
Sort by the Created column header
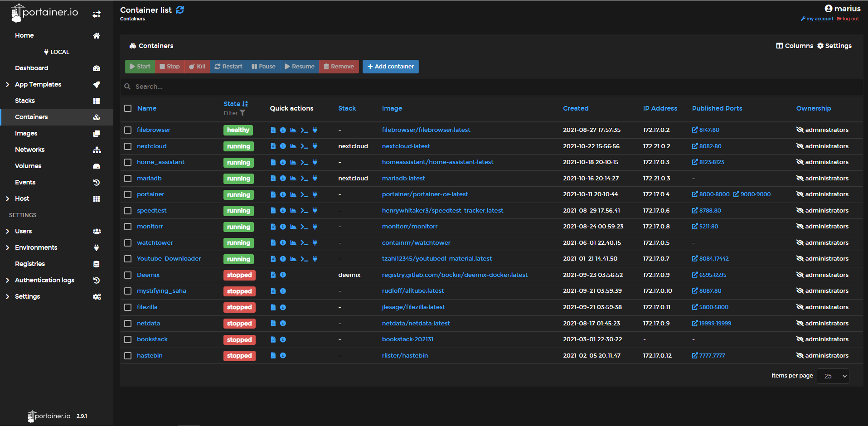[576, 108]
